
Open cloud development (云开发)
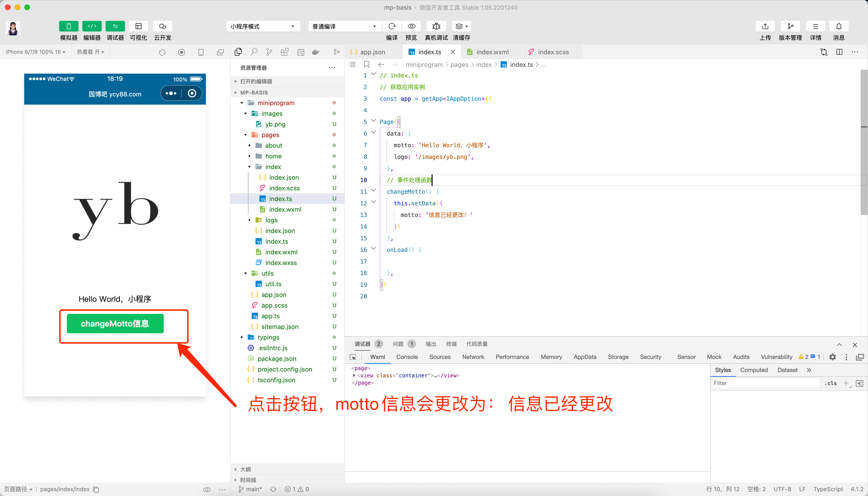[x=163, y=26]
